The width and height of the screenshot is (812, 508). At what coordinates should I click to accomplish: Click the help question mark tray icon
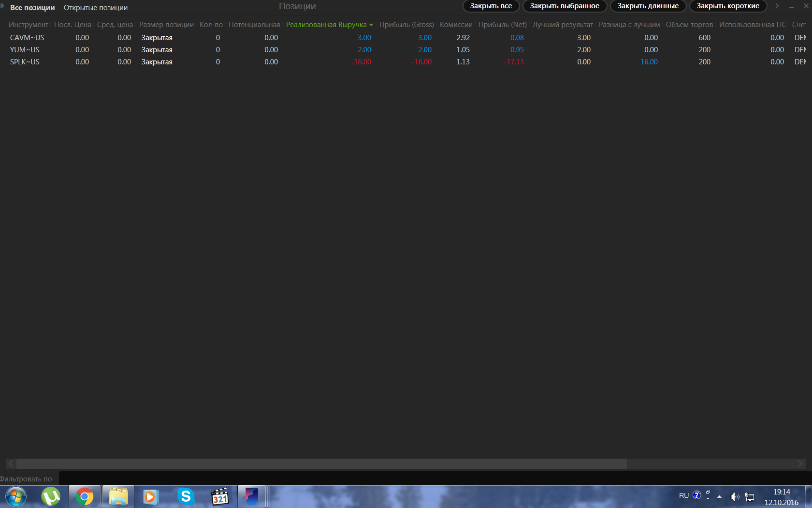[x=696, y=495]
